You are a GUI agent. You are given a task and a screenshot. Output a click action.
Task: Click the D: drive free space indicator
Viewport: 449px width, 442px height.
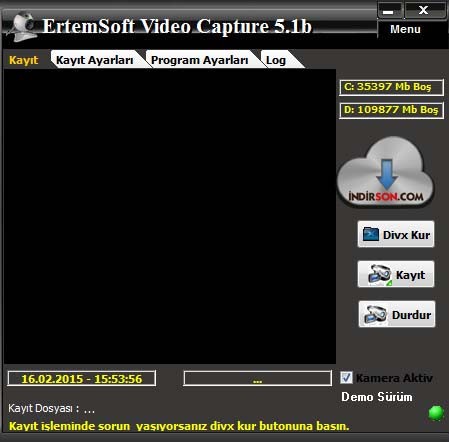point(391,110)
